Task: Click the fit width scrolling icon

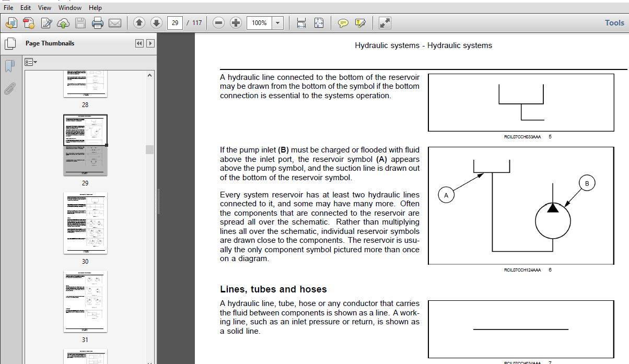Action: click(301, 23)
